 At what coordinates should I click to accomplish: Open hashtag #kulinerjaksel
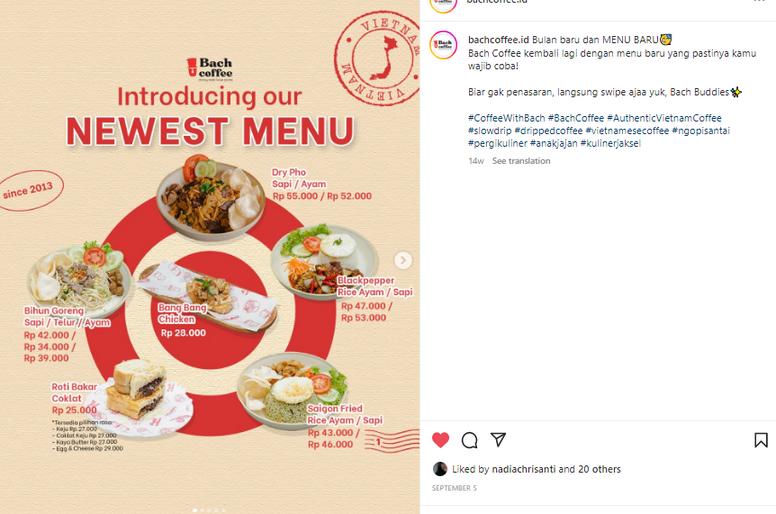pos(610,143)
